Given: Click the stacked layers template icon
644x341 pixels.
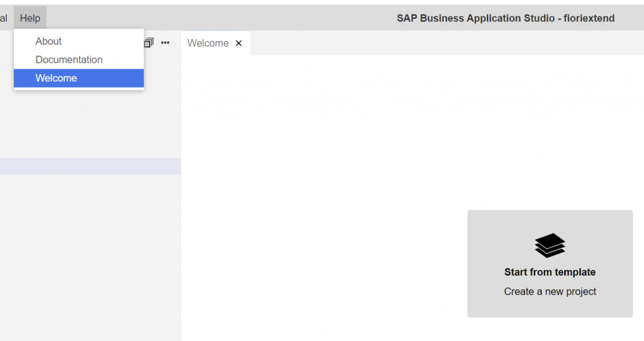Looking at the screenshot, I should point(550,245).
